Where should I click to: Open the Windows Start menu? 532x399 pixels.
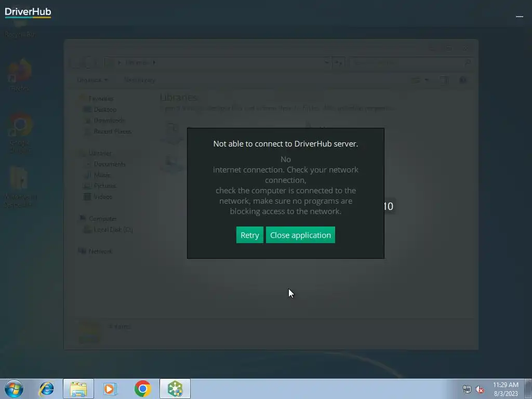point(14,389)
